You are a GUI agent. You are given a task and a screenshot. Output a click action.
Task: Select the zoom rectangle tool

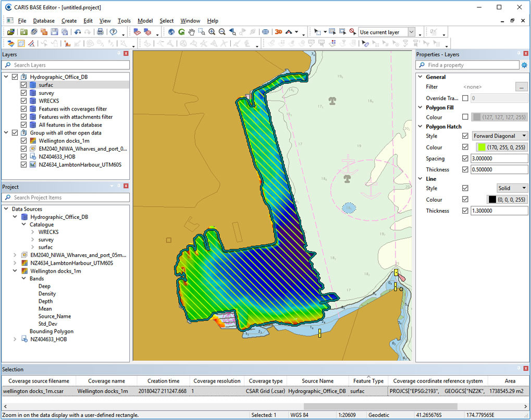pos(202,32)
